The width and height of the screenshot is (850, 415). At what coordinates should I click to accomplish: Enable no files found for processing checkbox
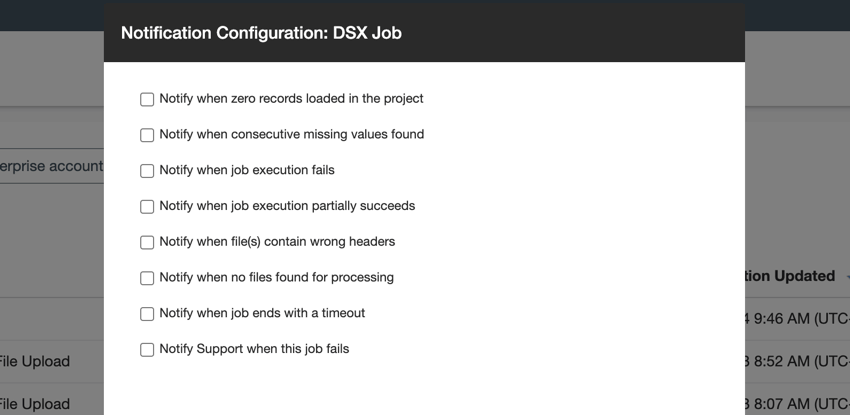point(147,278)
